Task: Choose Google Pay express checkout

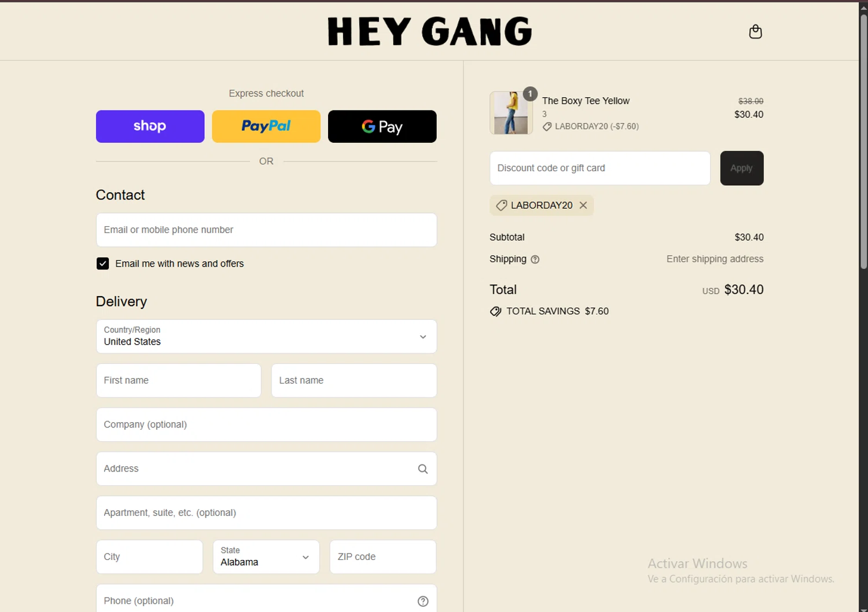Action: (x=382, y=126)
